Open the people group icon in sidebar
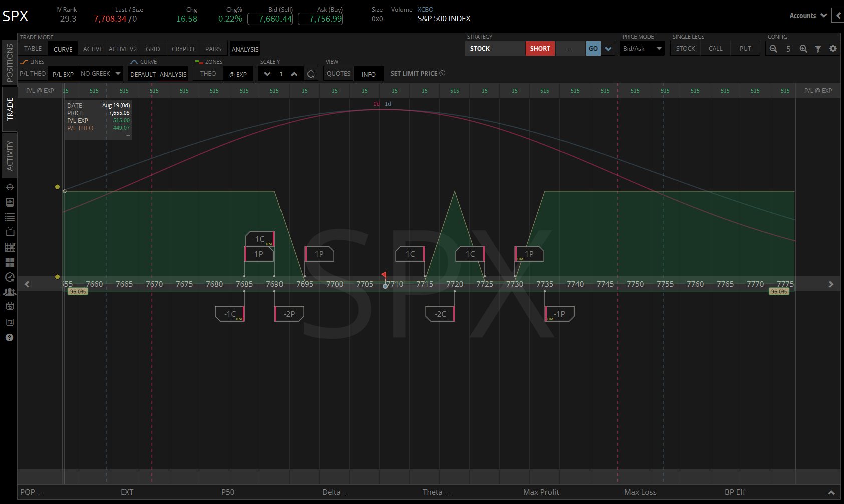 point(10,292)
